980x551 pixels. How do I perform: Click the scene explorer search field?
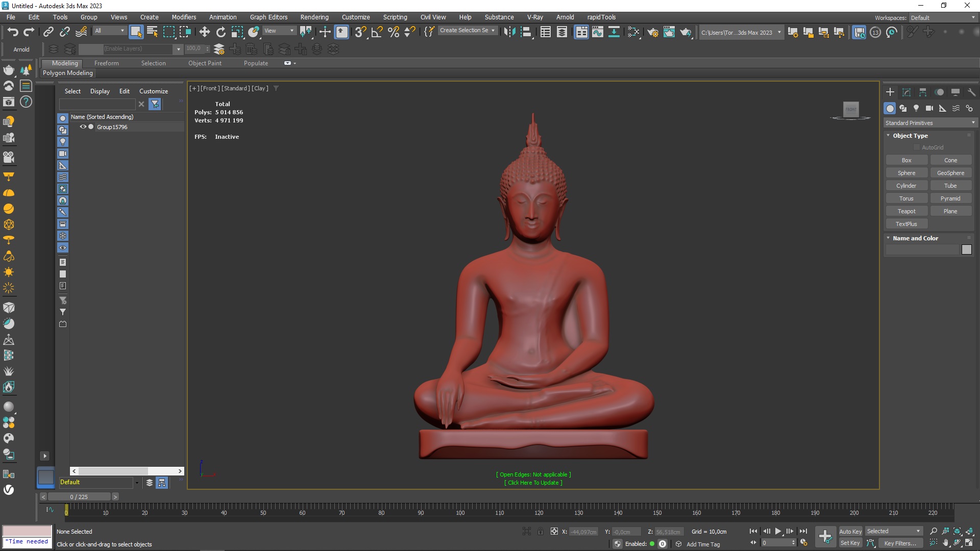(97, 104)
